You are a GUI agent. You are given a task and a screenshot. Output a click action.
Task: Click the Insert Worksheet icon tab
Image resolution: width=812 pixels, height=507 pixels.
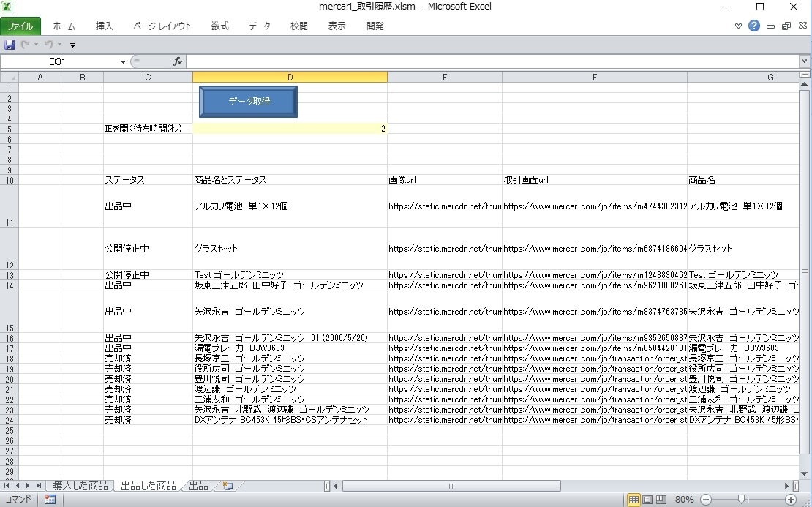click(x=228, y=485)
